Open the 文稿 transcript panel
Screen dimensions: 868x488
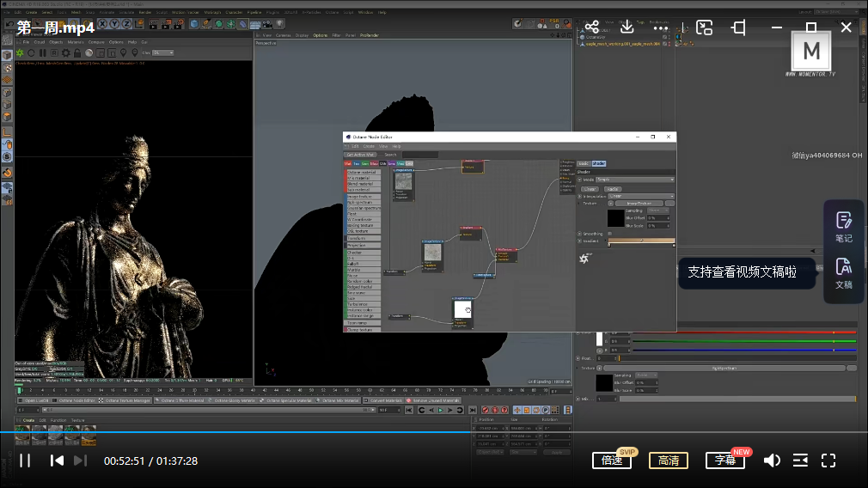(844, 273)
